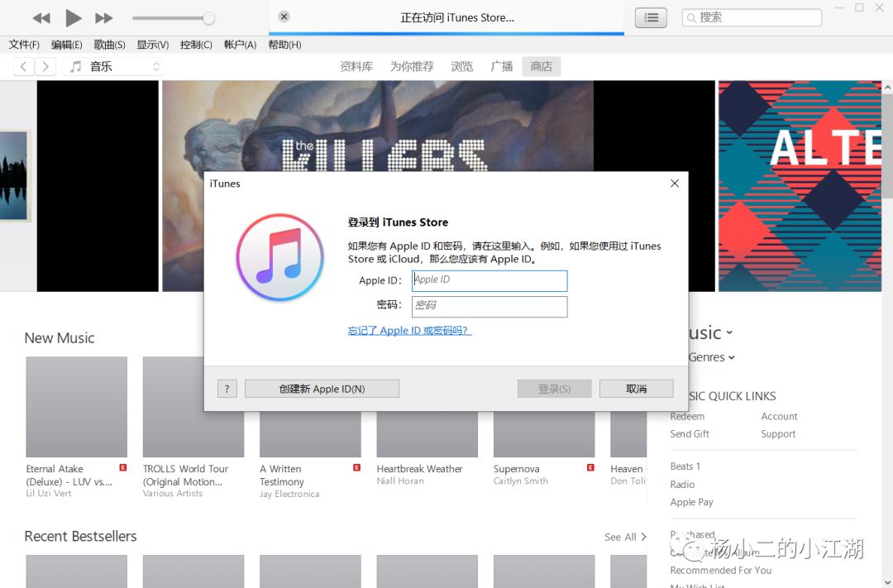This screenshot has height=588, width=893.
Task: Open the 帐户(A) menu
Action: point(240,45)
